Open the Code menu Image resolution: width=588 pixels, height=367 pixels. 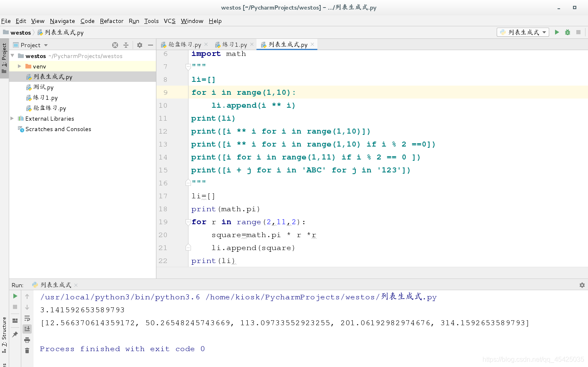point(88,21)
